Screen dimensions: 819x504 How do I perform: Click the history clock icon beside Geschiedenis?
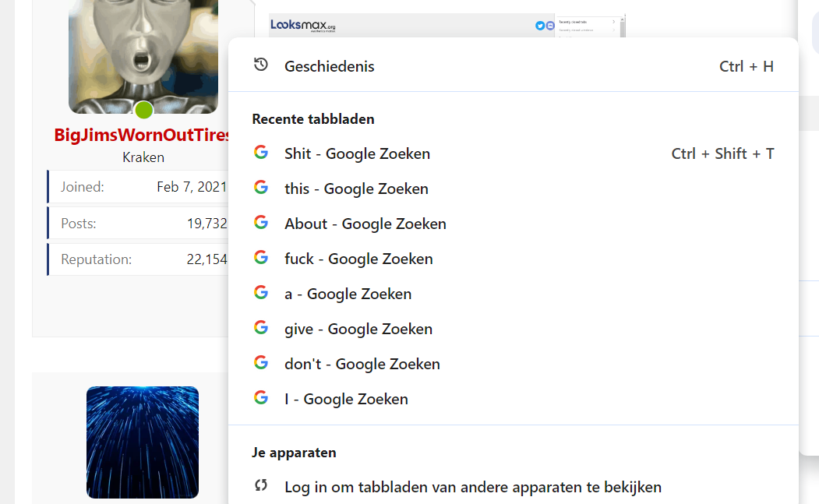click(x=261, y=65)
